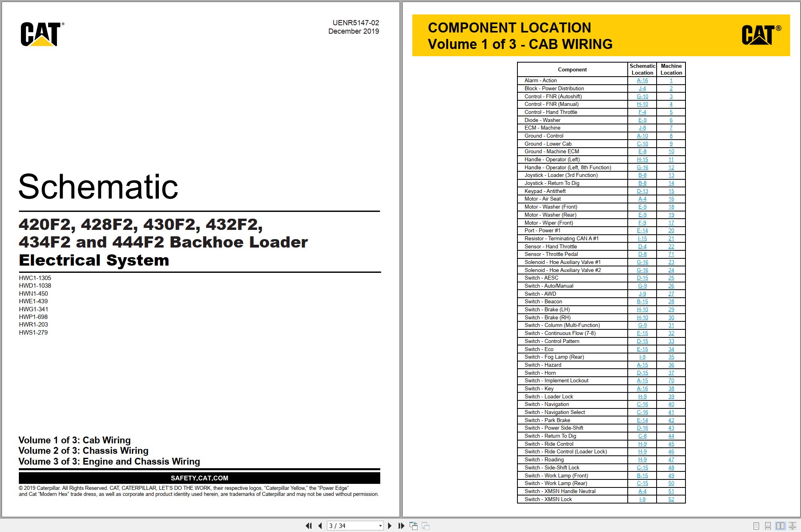Viewport: 801px width, 532px height.
Task: Click H-15 link for Handle - Operator (Left)
Action: pos(642,160)
